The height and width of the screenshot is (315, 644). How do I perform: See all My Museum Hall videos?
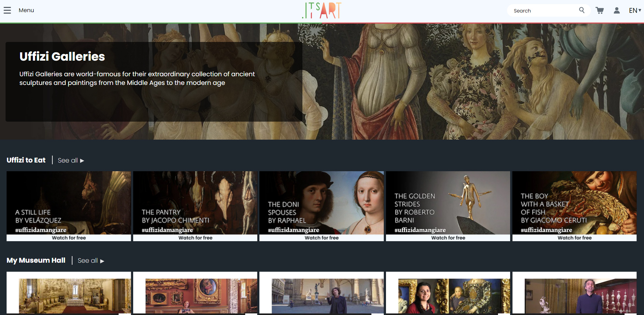tap(91, 261)
